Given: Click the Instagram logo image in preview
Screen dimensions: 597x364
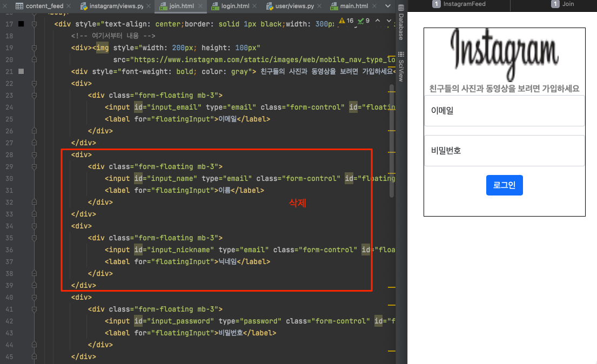Looking at the screenshot, I should tap(505, 55).
